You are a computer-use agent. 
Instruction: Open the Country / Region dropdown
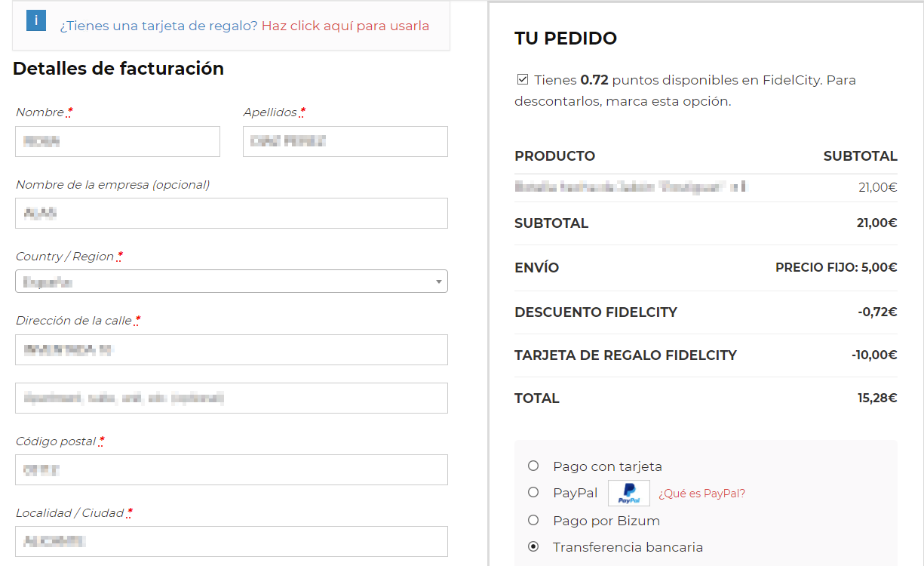[231, 281]
